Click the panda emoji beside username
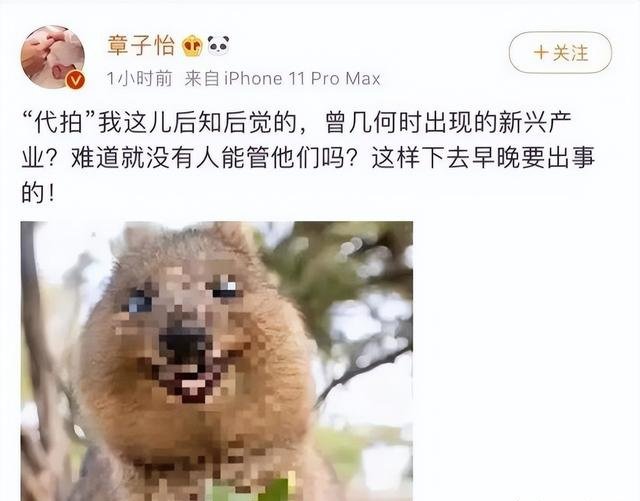Screen dimensions: 640x501 click(x=218, y=45)
